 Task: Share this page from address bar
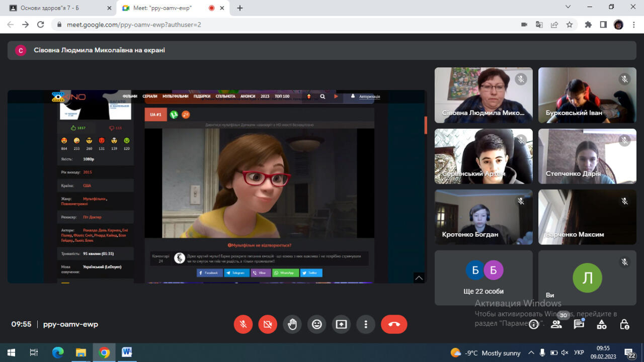tap(554, 25)
